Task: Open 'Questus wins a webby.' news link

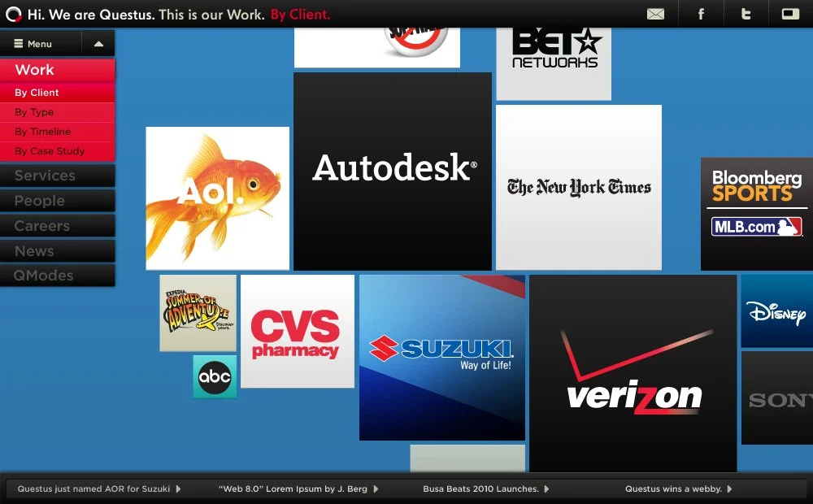Action: pos(673,489)
